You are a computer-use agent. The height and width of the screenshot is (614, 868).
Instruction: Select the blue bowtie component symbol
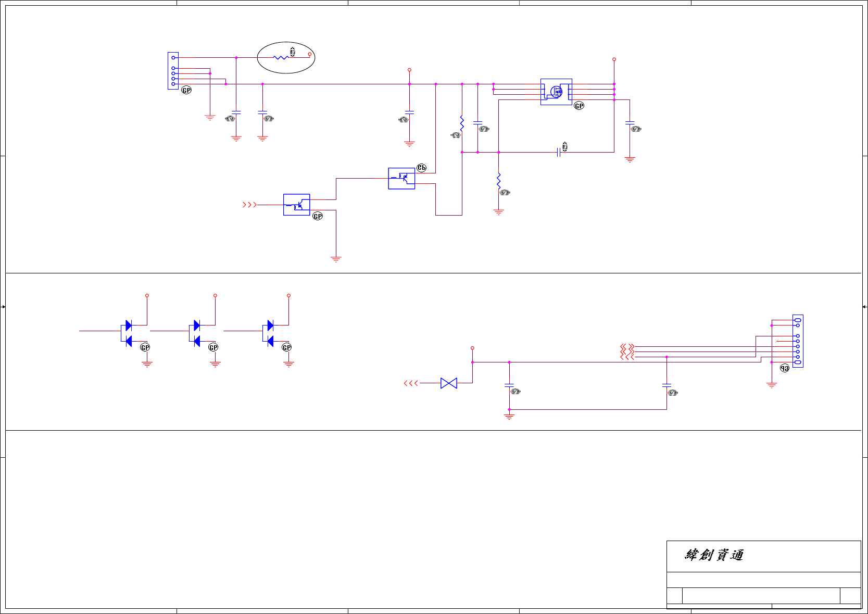point(449,383)
